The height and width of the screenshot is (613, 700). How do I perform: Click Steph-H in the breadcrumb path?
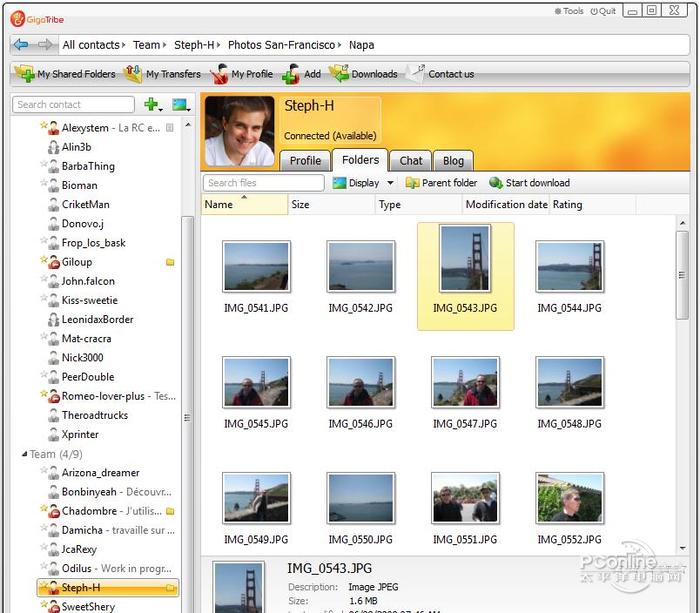194,45
